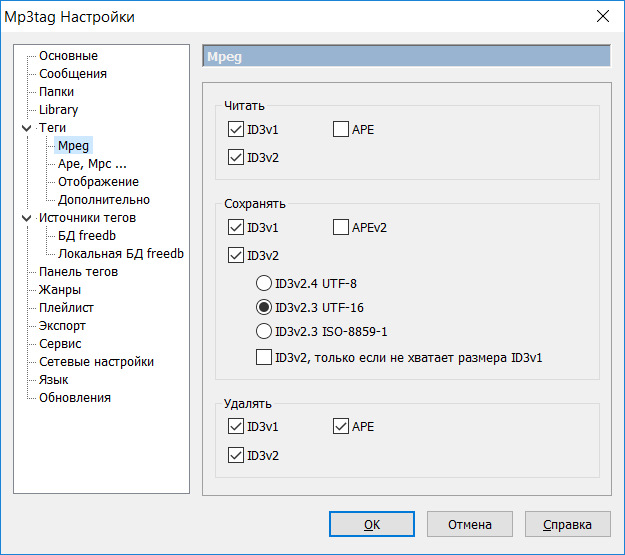625x555 pixels.
Task: Open Дополнительно settings page
Action: click(x=104, y=200)
